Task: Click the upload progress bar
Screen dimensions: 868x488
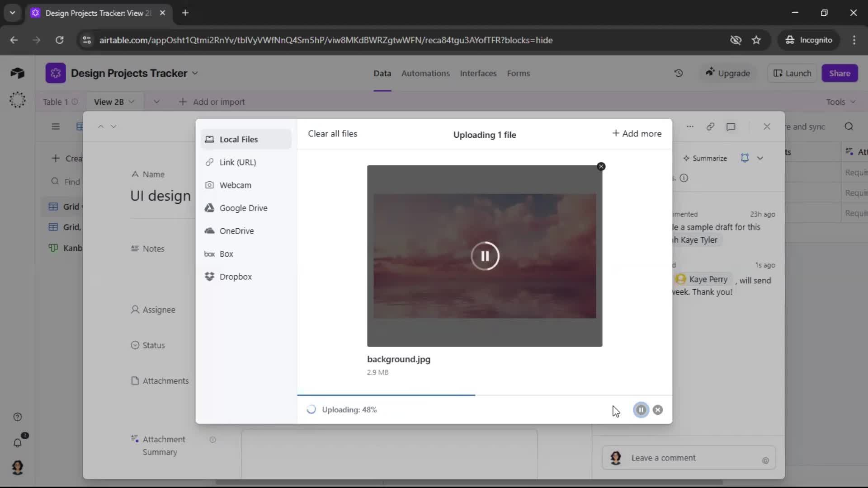Action: 484,395
